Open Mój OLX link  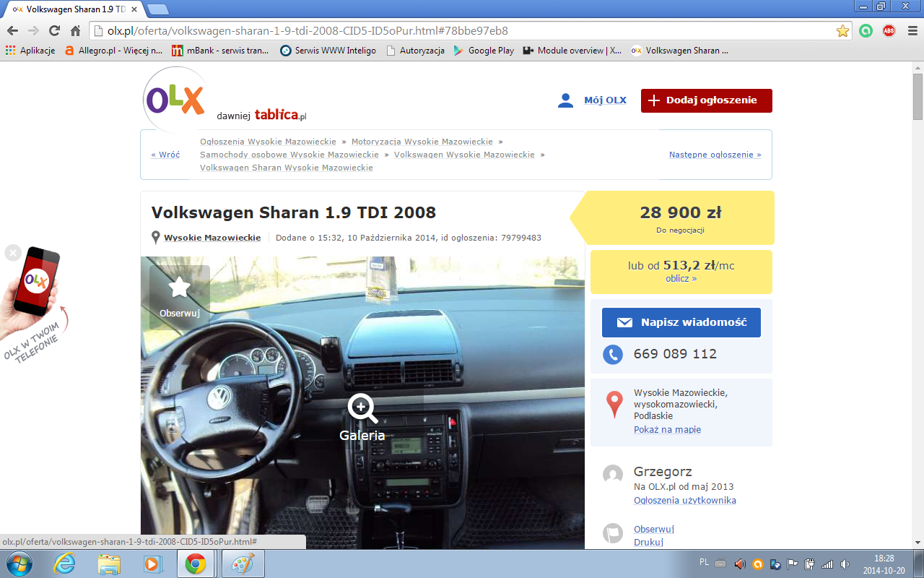click(605, 100)
